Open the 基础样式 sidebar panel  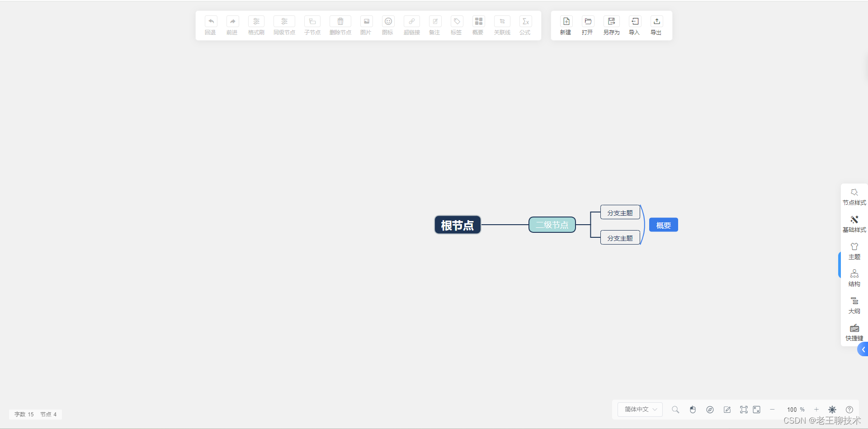[854, 224]
